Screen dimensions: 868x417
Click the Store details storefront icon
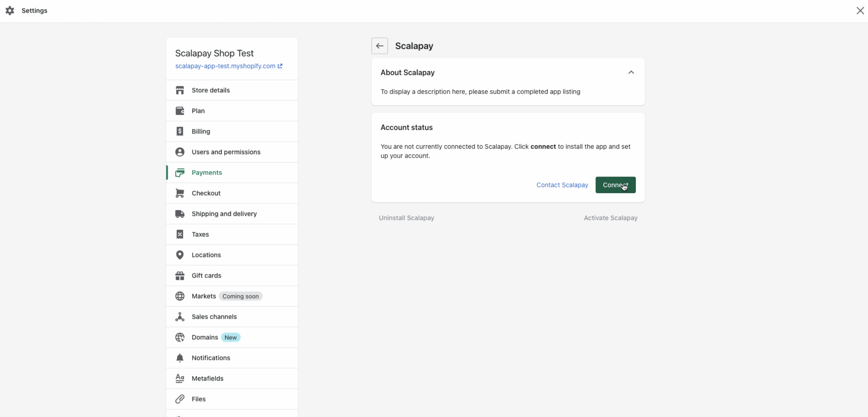[x=180, y=90]
